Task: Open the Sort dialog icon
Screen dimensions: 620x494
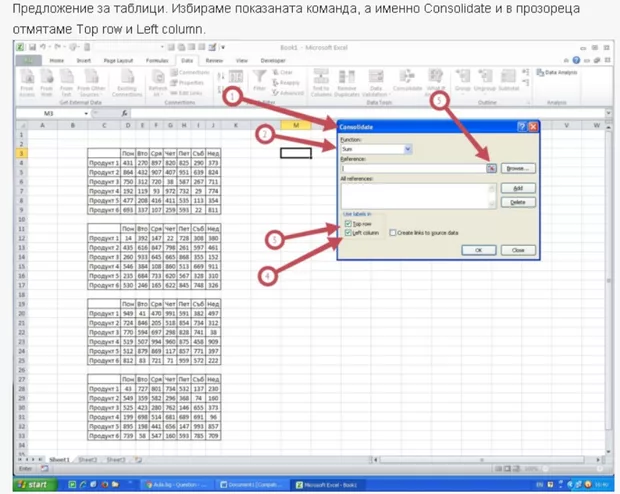Action: 236,76
